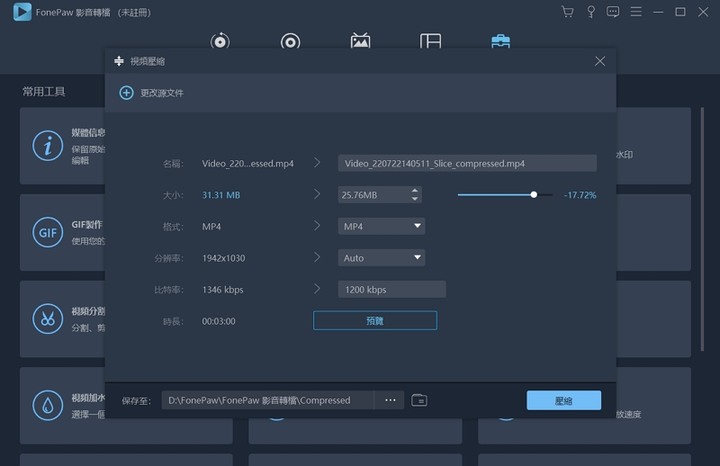Switch to the MV maker tab icon

tap(360, 41)
